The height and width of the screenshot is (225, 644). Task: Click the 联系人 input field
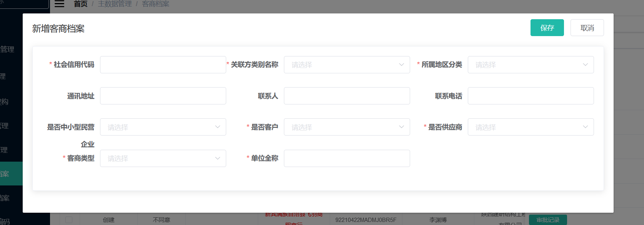coord(346,96)
